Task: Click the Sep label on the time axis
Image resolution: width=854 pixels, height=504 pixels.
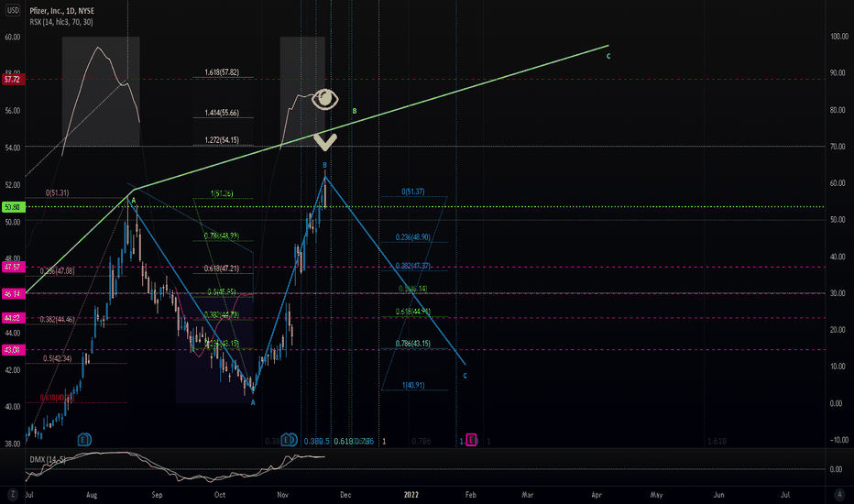Action: (x=157, y=495)
